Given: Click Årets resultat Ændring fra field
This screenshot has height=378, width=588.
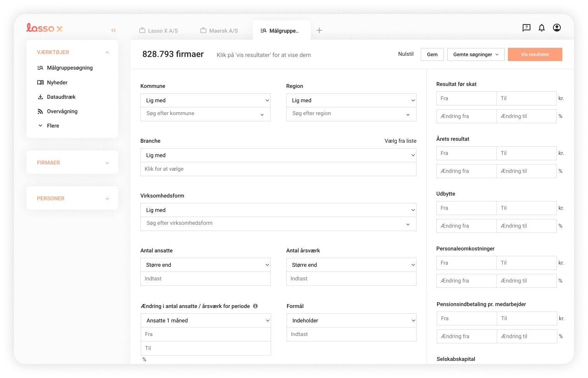Looking at the screenshot, I should (466, 171).
